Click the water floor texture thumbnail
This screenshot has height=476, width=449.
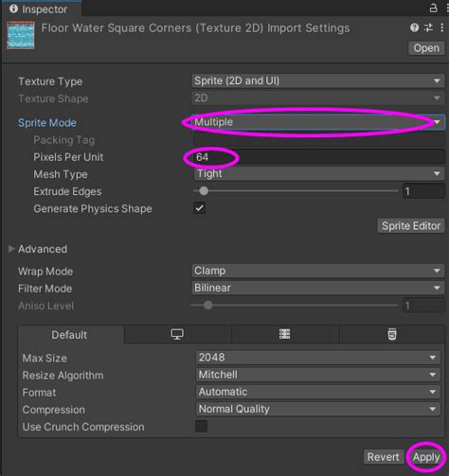(x=21, y=35)
